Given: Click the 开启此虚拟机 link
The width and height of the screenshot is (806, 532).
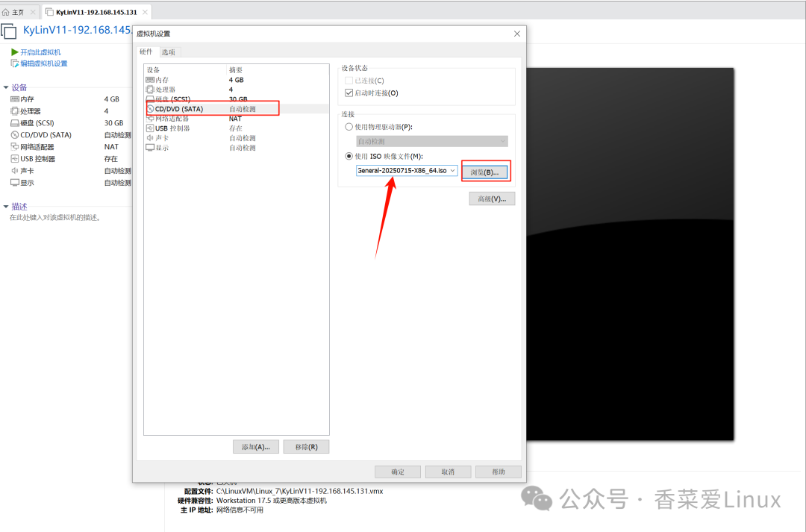Looking at the screenshot, I should point(40,52).
